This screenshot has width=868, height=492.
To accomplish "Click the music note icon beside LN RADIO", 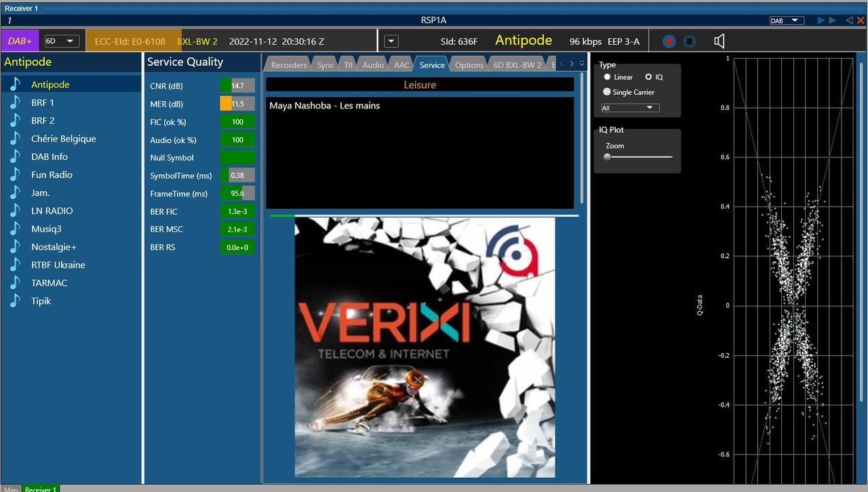I will 15,211.
